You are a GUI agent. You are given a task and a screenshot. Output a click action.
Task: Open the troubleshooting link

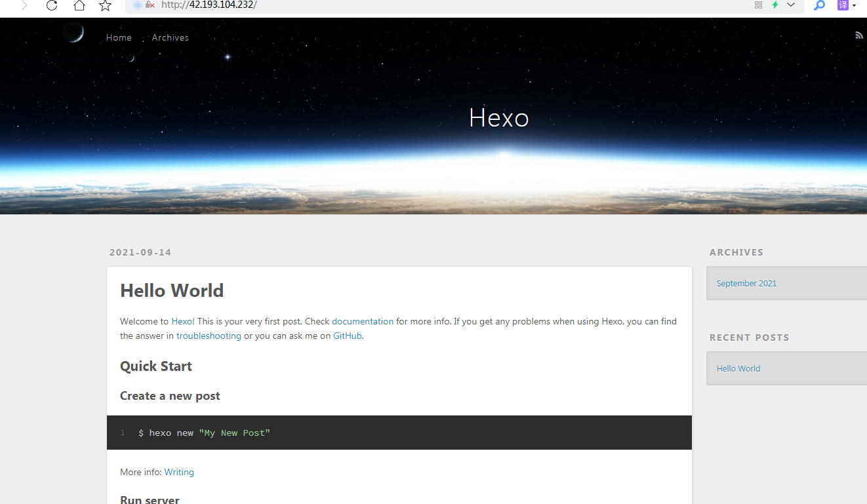coord(209,336)
